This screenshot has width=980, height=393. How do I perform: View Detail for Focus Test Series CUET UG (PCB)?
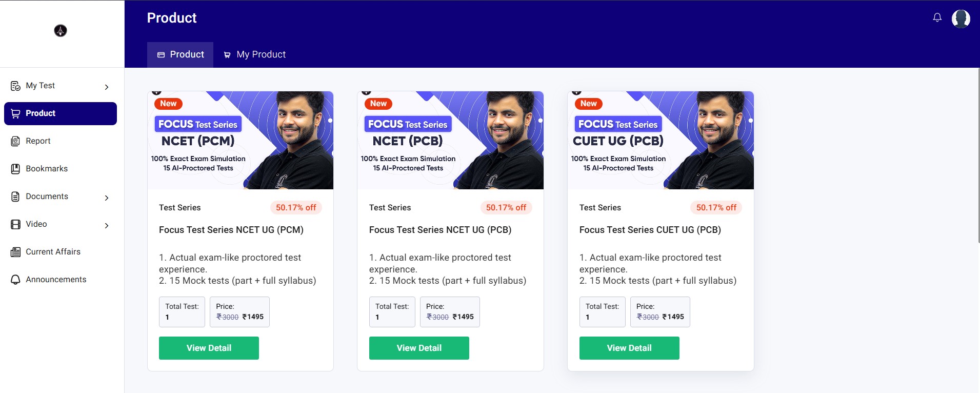coord(629,348)
